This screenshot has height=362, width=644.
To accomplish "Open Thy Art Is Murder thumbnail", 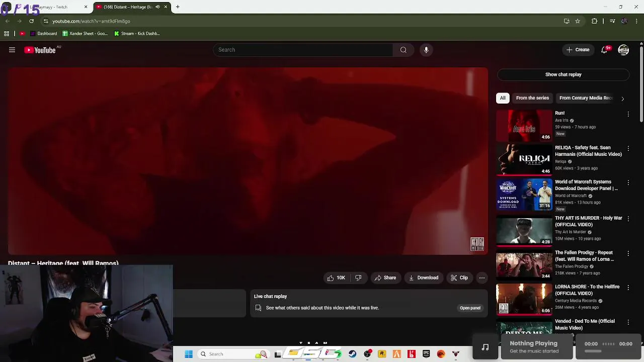I will 524,230.
